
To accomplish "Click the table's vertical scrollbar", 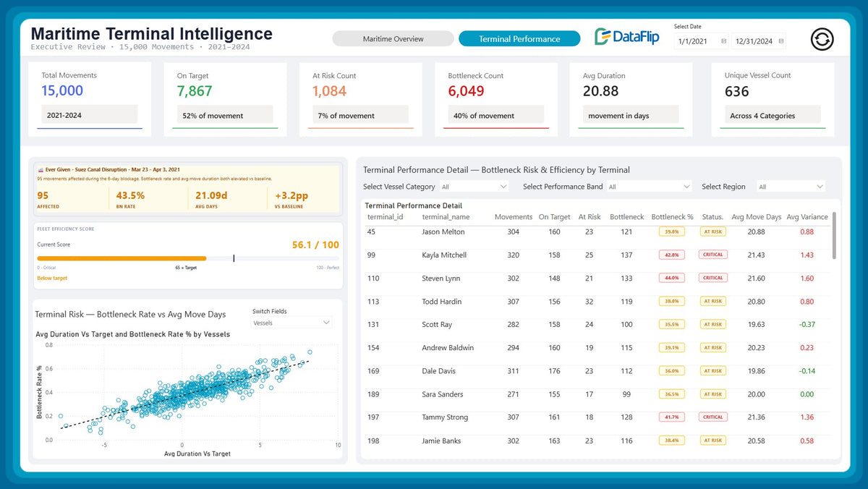I will [835, 236].
